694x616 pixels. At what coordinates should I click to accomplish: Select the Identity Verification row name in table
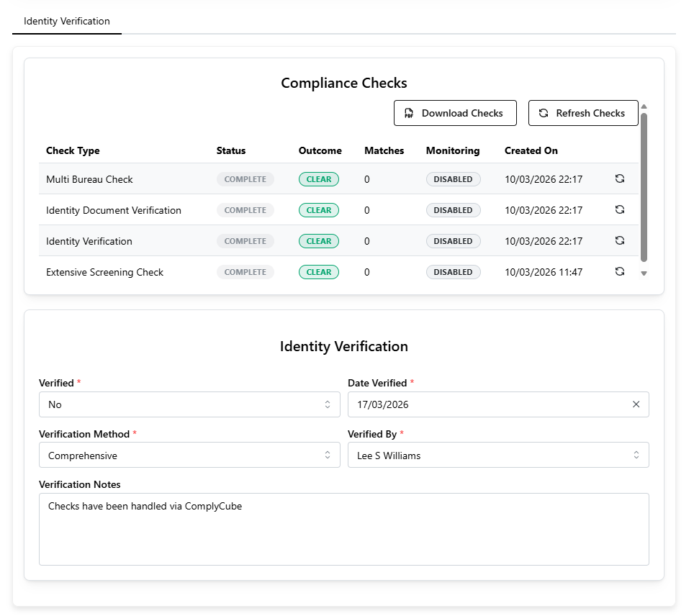(89, 241)
